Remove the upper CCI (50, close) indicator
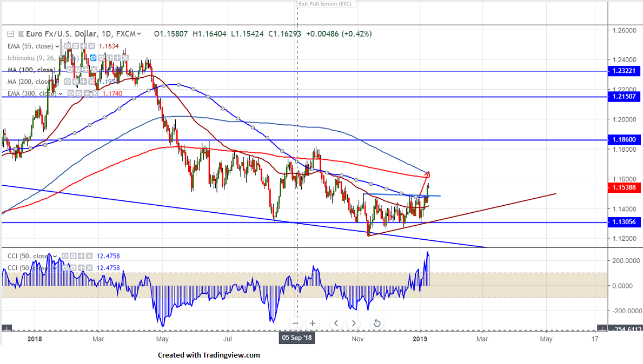The width and height of the screenshot is (643, 364). point(89,256)
